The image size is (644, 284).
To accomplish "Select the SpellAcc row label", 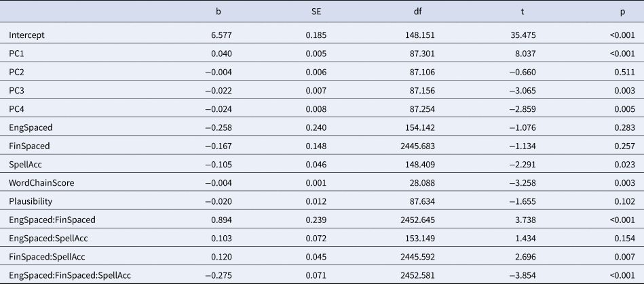I will pos(26,165).
